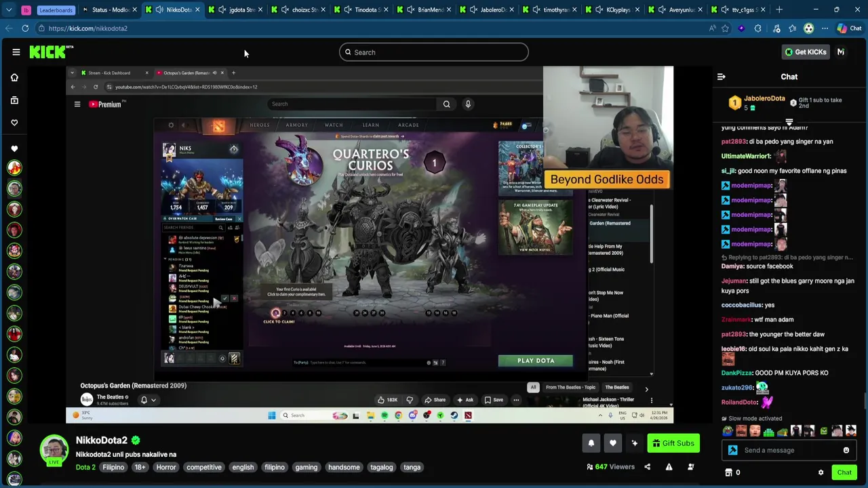Expand the gift leaderboard handle
868x488 pixels.
click(789, 123)
